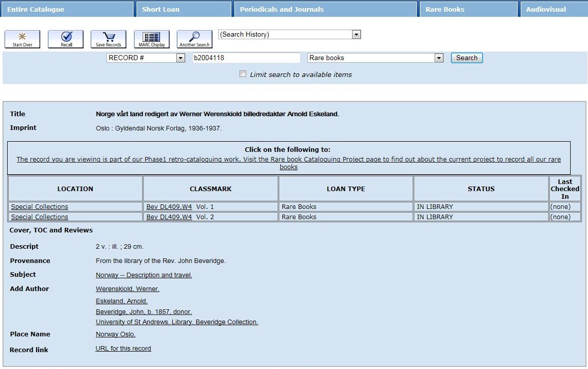This screenshot has height=369, width=588.
Task: Open the Periodicals and Journals tab
Action: [325, 9]
